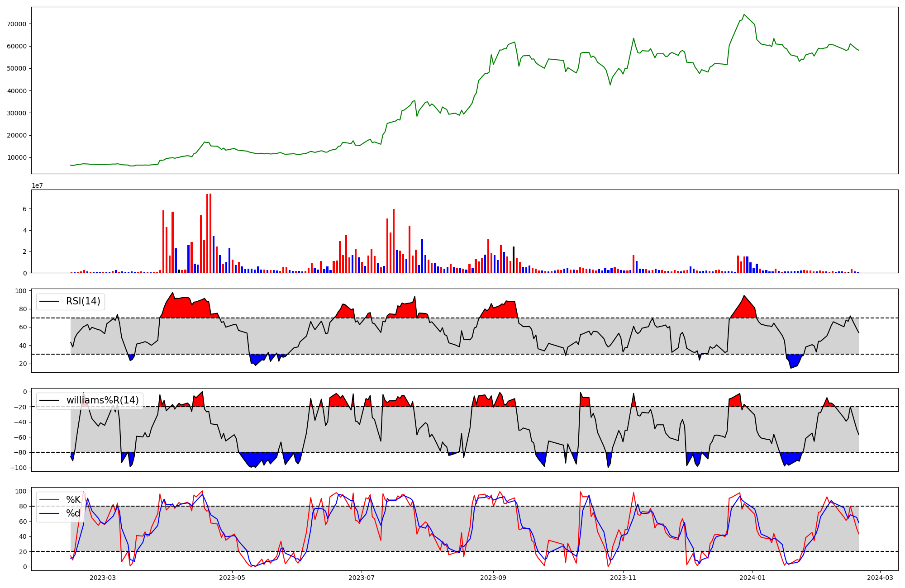Click the 30000 price axis label
Screen dimensions: 905x588
pos(17,113)
